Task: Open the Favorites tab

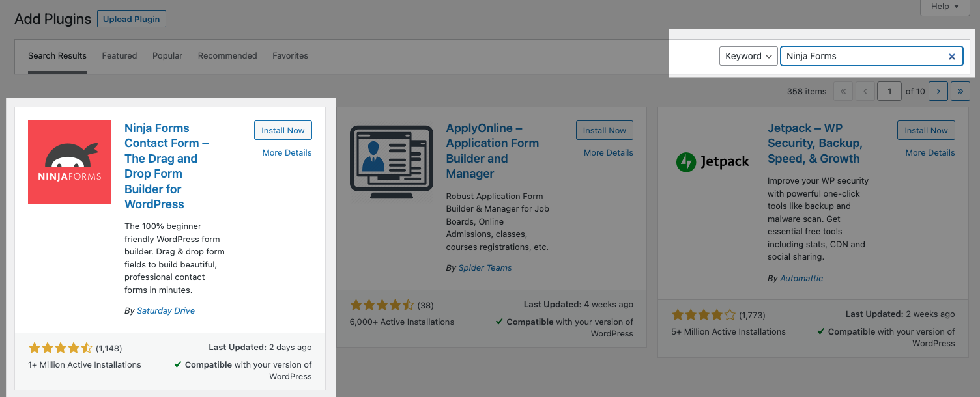Action: (290, 56)
